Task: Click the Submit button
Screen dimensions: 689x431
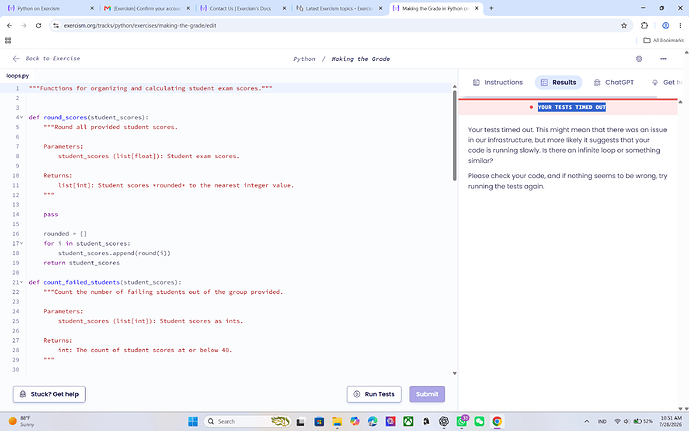Action: pos(427,394)
